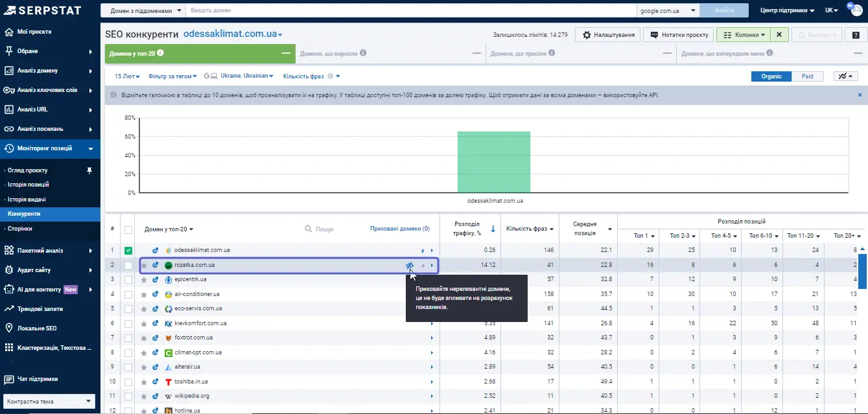Screen dimensions: 868x414
Task: Open wikipedia.org external link icon
Action: coord(156,396)
